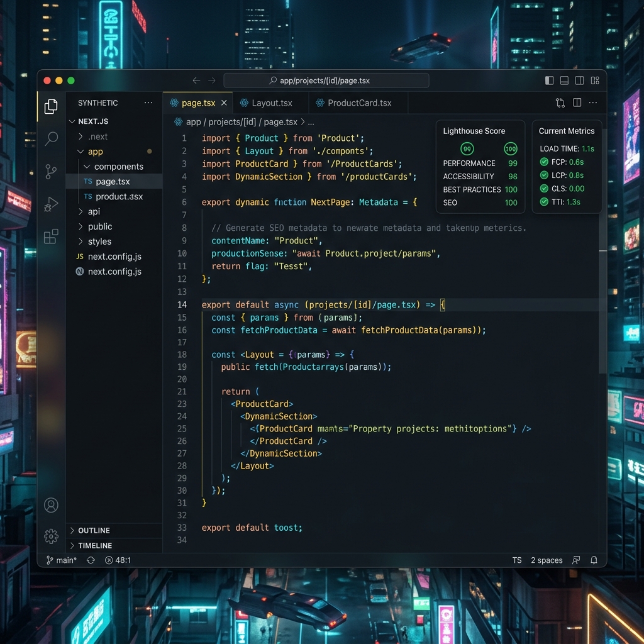Open notifications bell in status bar
Screen dimensions: 644x644
pos(594,560)
